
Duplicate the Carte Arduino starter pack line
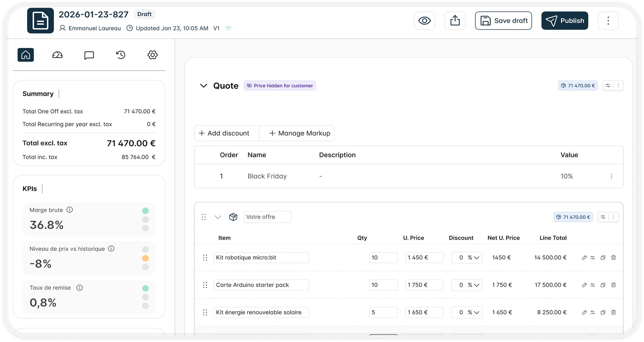(603, 285)
